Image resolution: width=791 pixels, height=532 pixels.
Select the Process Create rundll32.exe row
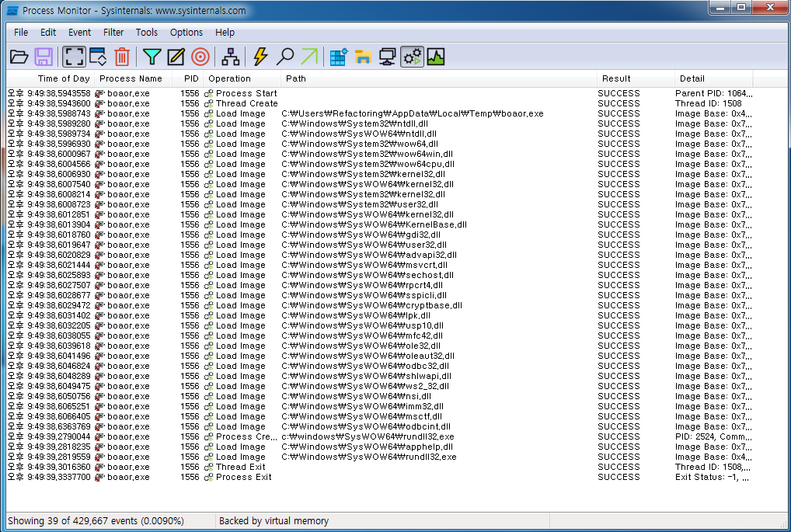(380, 436)
